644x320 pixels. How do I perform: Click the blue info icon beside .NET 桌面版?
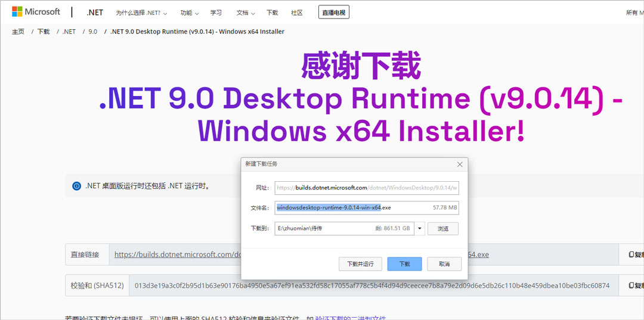coord(76,187)
